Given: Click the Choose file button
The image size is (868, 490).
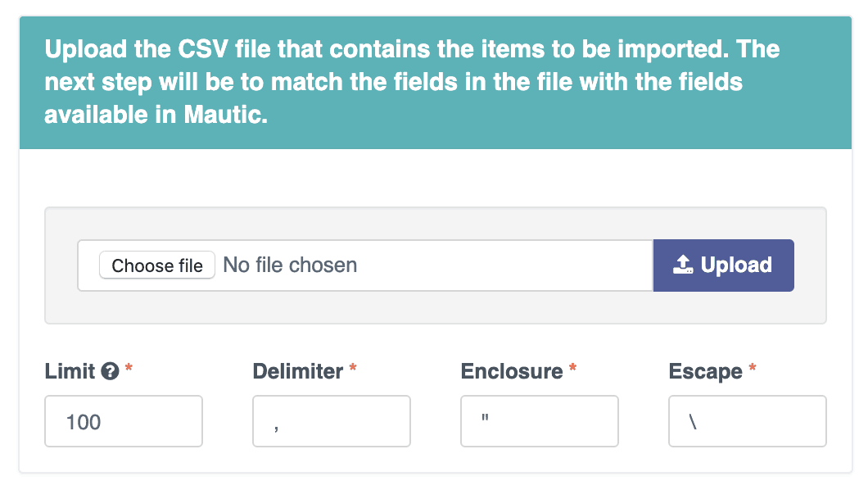Looking at the screenshot, I should 157,265.
